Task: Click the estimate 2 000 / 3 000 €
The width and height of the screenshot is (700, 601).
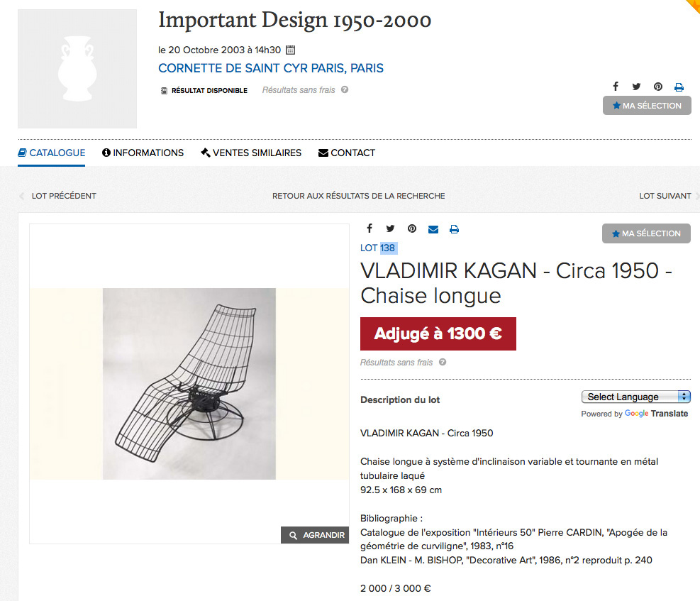Action: (396, 588)
